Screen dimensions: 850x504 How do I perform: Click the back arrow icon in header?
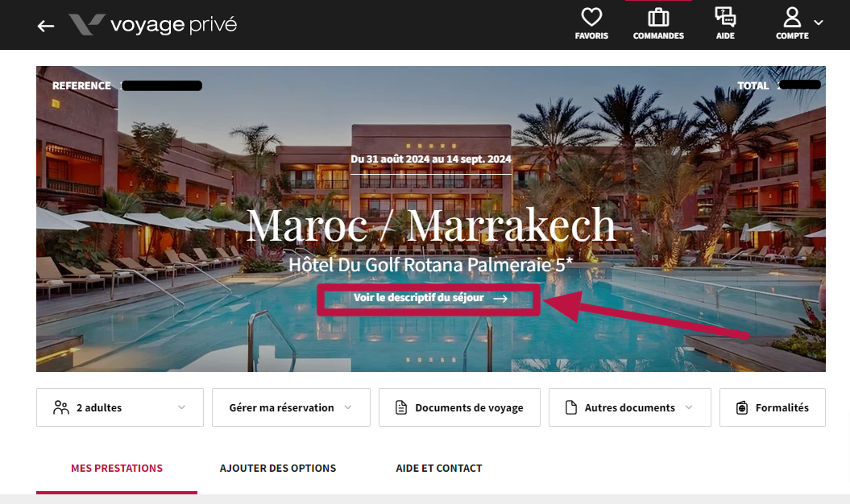[x=46, y=26]
